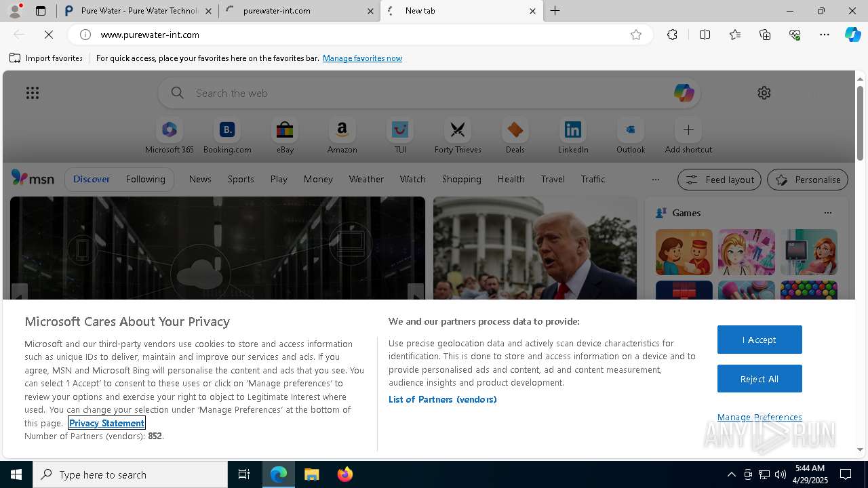The image size is (868, 488).
Task: Launch Firefox from taskbar
Action: pos(344,474)
